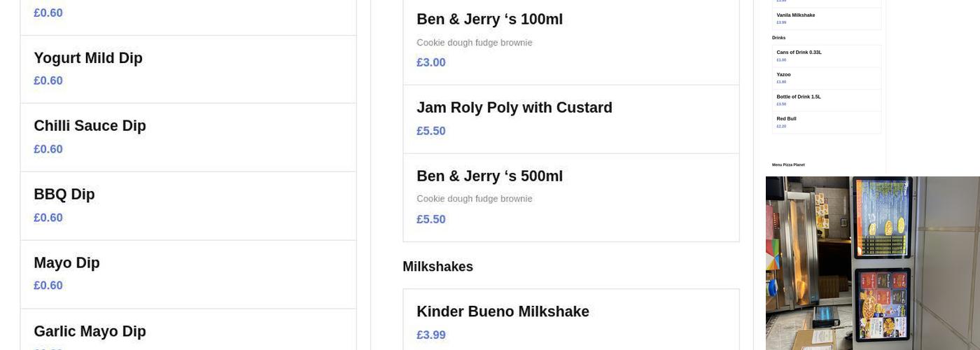Select the Yogurt Mild Dip item

88,59
